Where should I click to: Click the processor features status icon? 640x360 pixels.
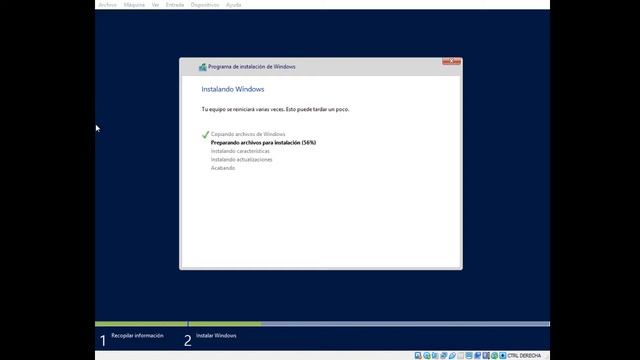tap(486, 356)
